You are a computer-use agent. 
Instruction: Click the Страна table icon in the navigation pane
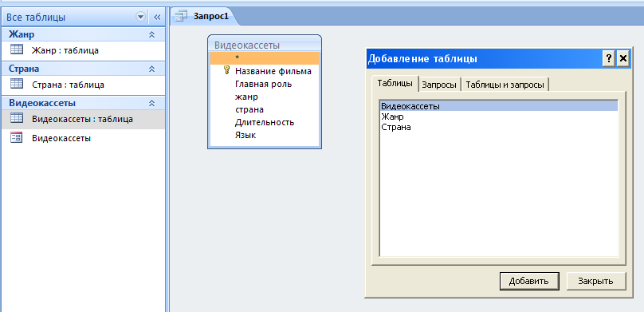pyautogui.click(x=17, y=84)
